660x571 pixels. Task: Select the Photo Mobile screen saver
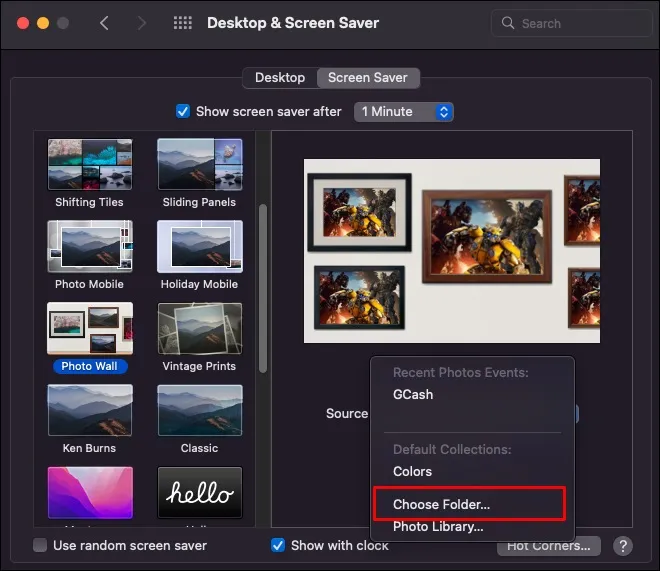point(90,246)
